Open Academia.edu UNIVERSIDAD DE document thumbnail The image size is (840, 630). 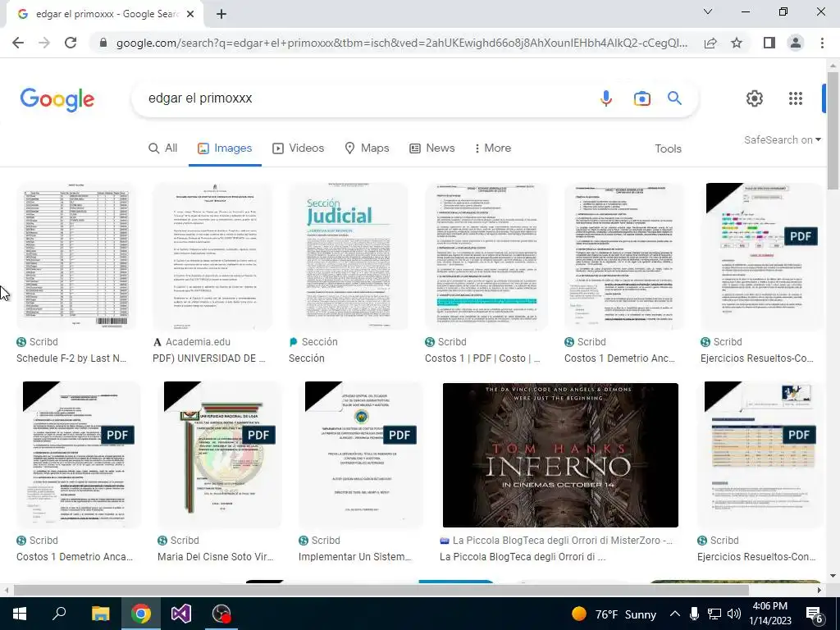tap(212, 256)
